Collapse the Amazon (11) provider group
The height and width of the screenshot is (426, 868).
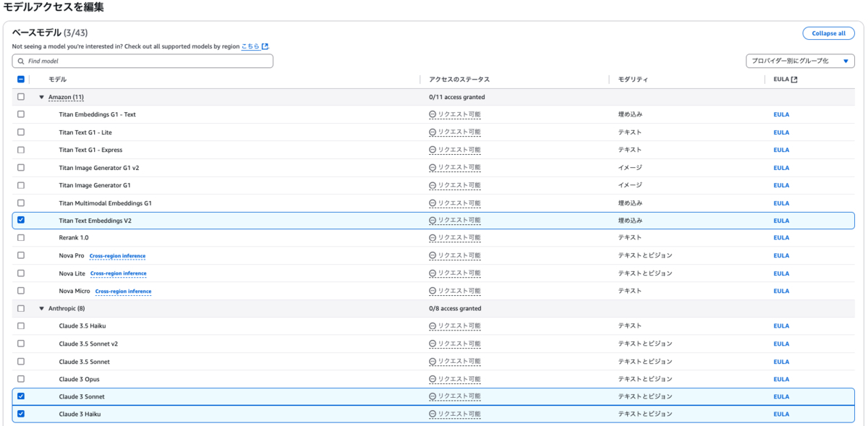pyautogui.click(x=42, y=97)
